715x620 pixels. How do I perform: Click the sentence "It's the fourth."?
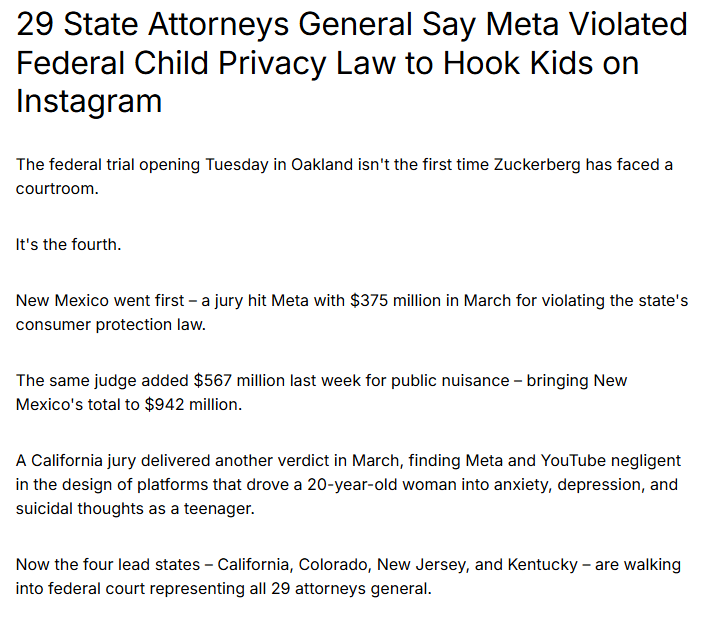click(x=68, y=245)
